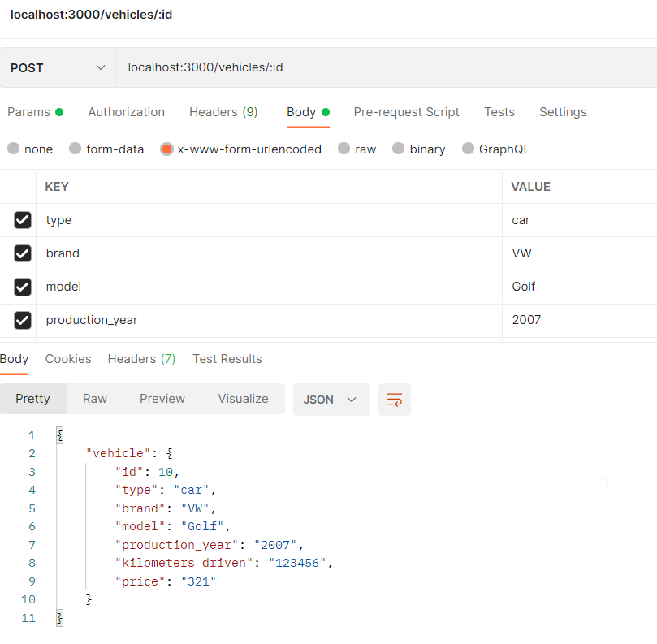Select the Preview view button

click(162, 399)
